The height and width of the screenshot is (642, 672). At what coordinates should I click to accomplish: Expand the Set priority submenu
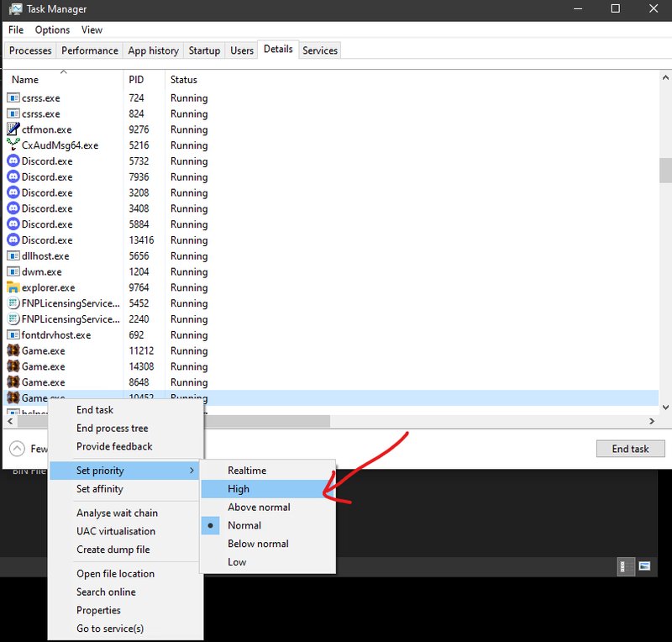click(125, 471)
